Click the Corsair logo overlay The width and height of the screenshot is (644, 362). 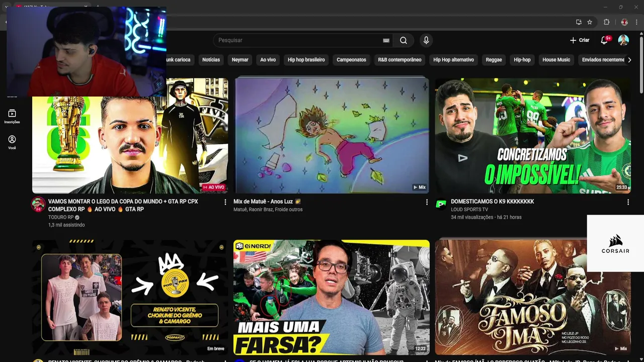coord(615,243)
